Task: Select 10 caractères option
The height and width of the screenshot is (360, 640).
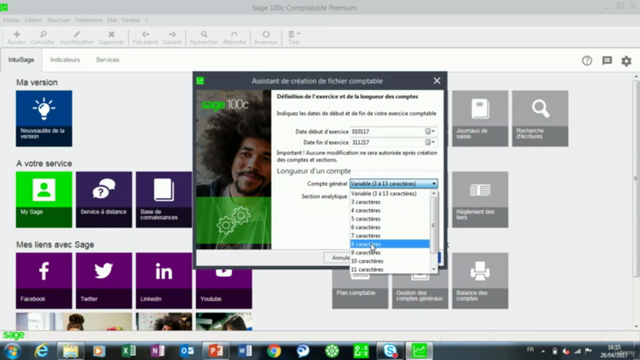Action: (x=390, y=261)
